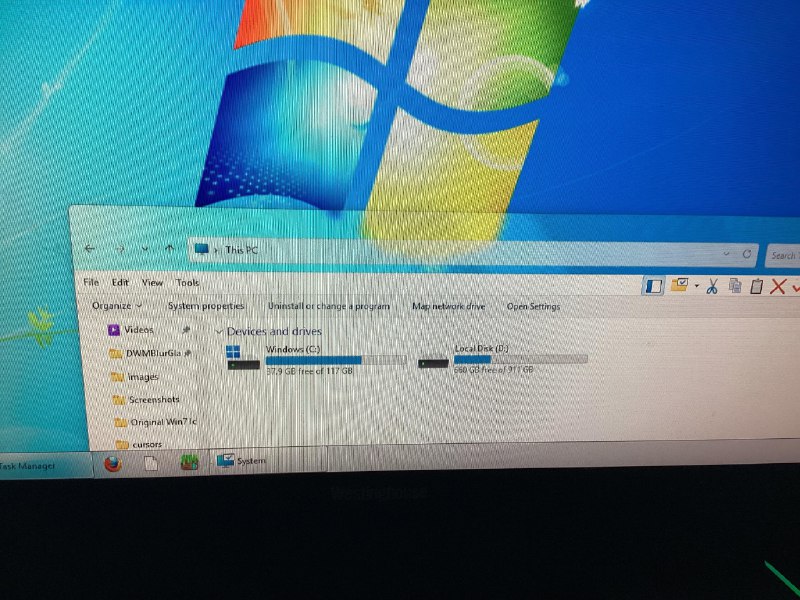Click the Windows (C:) usage bar
This screenshot has width=800, height=600.
pos(336,360)
